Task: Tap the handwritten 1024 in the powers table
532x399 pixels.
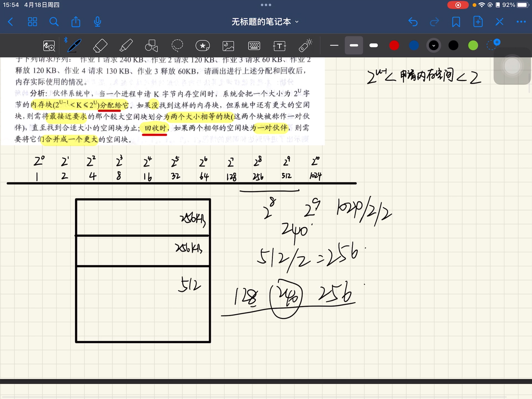Action: (x=316, y=176)
